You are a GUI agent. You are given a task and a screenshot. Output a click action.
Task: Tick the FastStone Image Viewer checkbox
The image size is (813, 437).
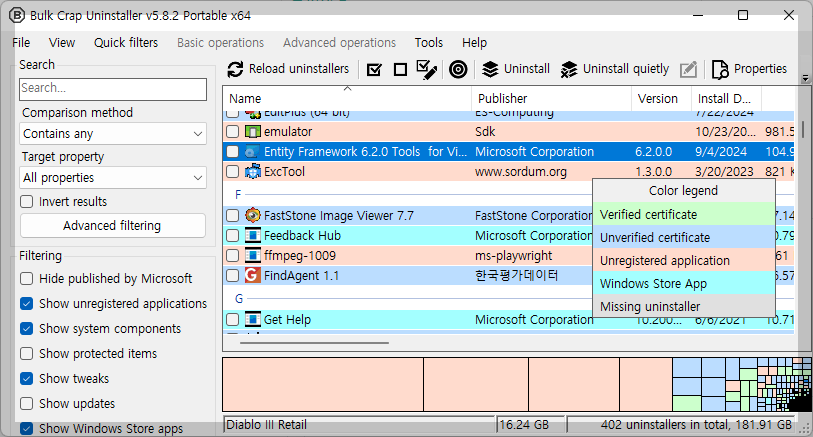[x=233, y=215]
